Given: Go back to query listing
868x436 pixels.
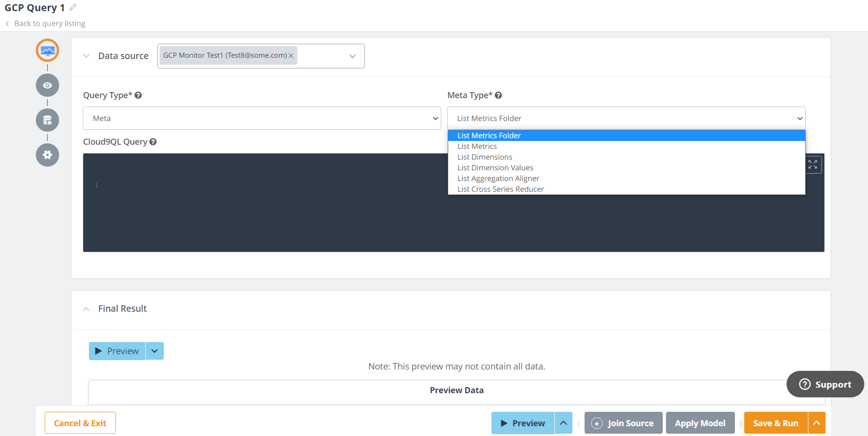Looking at the screenshot, I should coord(49,23).
